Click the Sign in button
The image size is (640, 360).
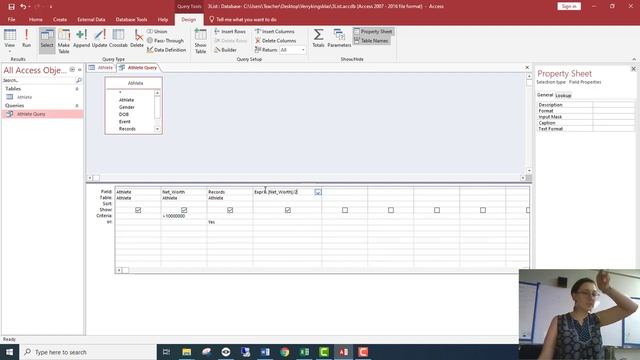[x=569, y=6]
